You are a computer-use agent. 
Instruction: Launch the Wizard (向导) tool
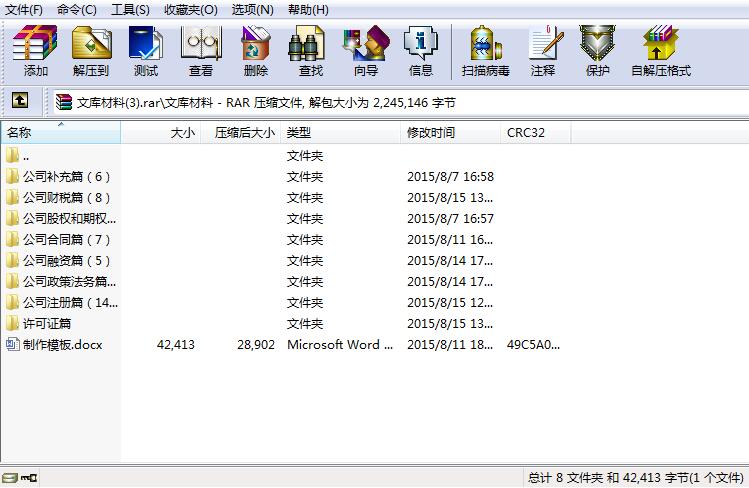click(366, 52)
